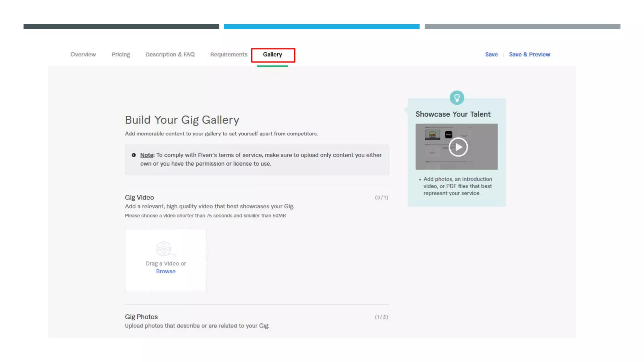Click the film reel video icon
This screenshot has width=644, height=362.
pyautogui.click(x=164, y=249)
